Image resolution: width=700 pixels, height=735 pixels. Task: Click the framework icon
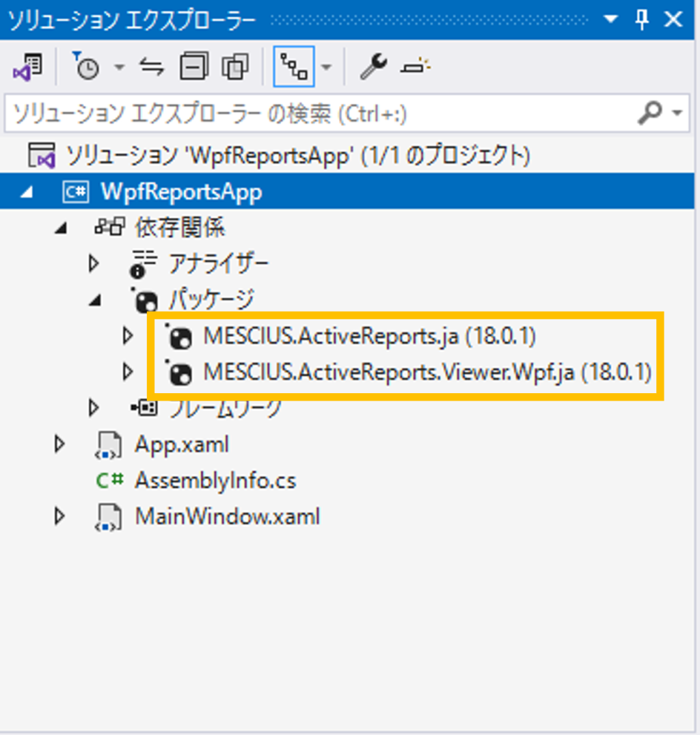[x=144, y=407]
